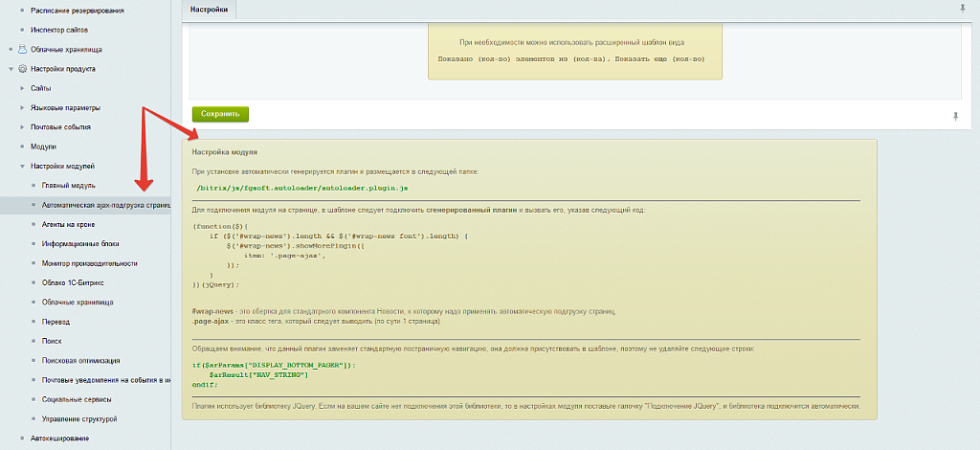
Task: Click the pin icon in the tab bar
Action: [963, 8]
